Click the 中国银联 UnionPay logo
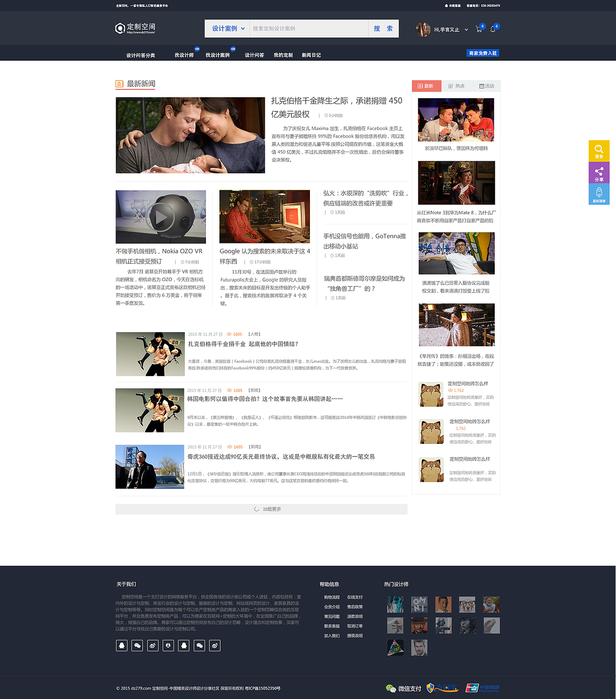616x699 pixels. point(483,688)
